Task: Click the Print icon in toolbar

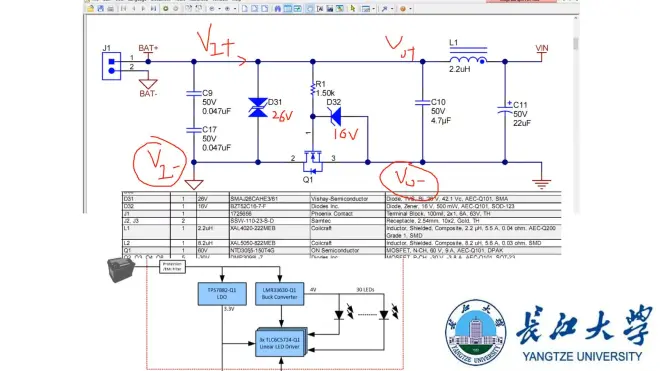Action: (110, 8)
